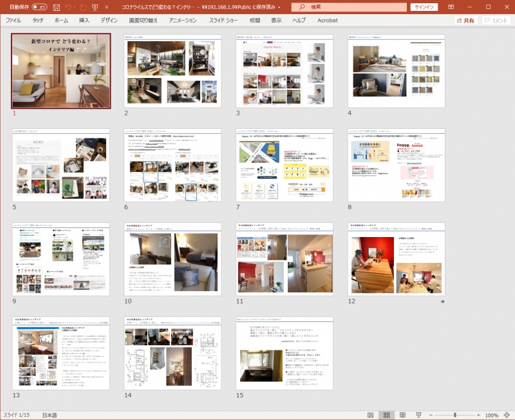Viewport: 515px width, 420px height.
Task: Click the サインイン button
Action: pyautogui.click(x=425, y=7)
